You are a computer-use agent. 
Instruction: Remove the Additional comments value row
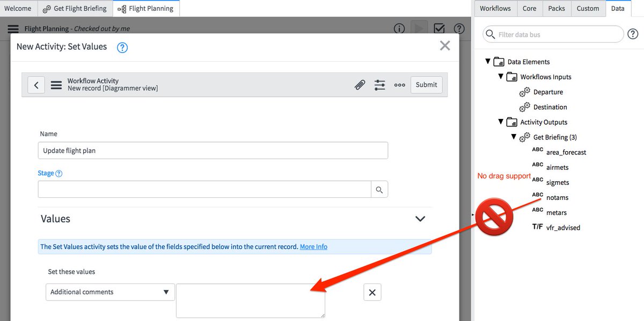[x=372, y=292]
